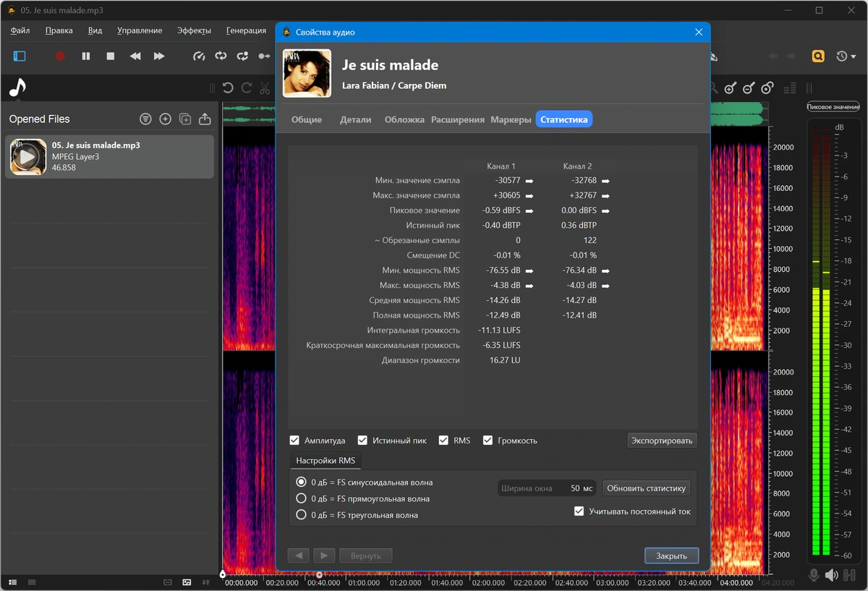Toggle the Амплитуда checkbox
The height and width of the screenshot is (591, 868).
click(294, 440)
